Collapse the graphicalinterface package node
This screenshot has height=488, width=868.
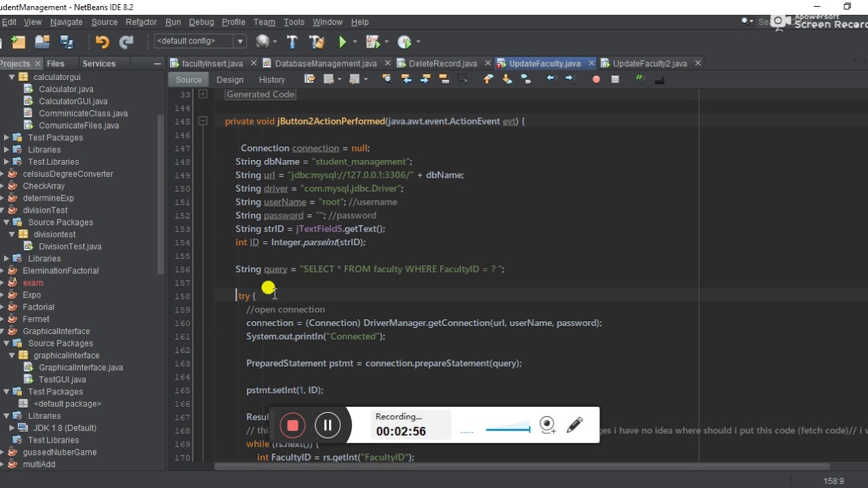click(x=12, y=355)
